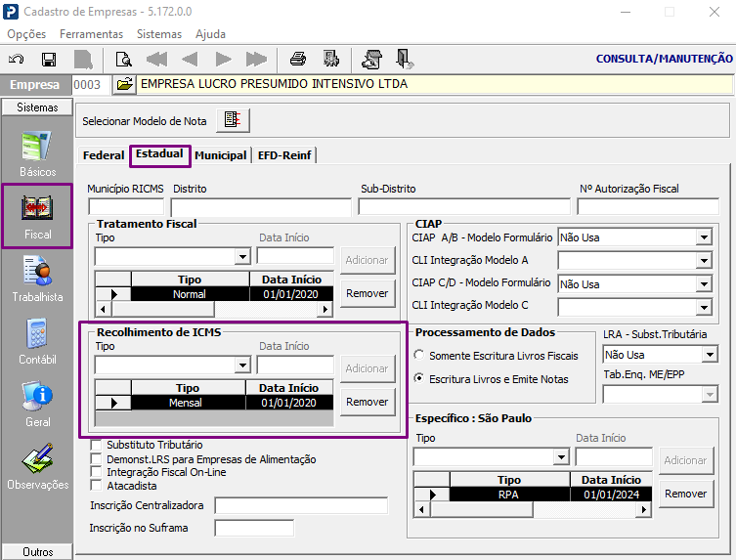Enable the Substituto Tributário checkbox
The height and width of the screenshot is (560, 736).
coord(96,446)
